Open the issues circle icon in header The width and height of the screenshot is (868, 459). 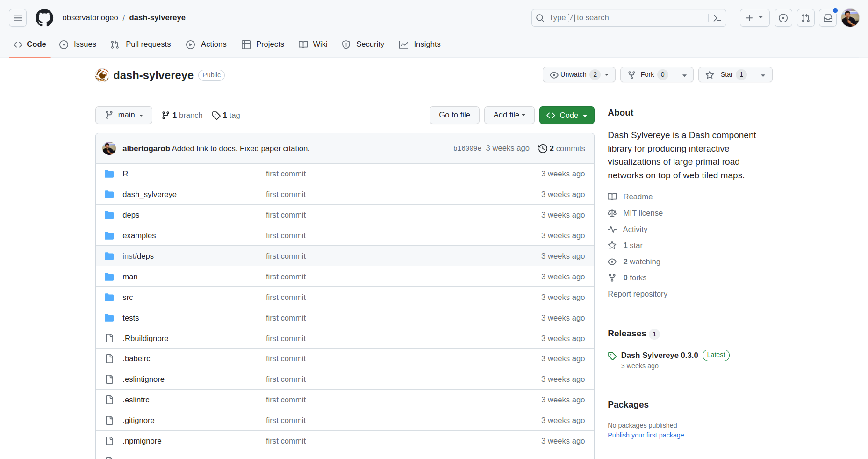click(783, 18)
